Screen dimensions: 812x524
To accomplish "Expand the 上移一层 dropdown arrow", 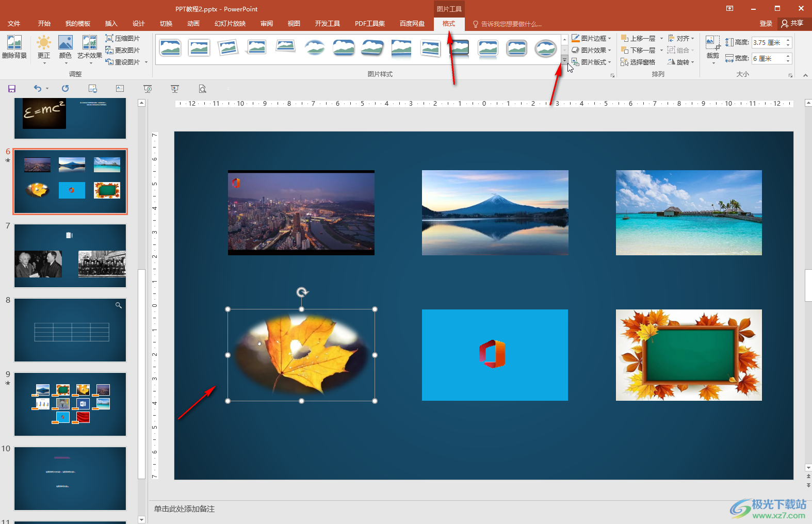I will coord(661,38).
